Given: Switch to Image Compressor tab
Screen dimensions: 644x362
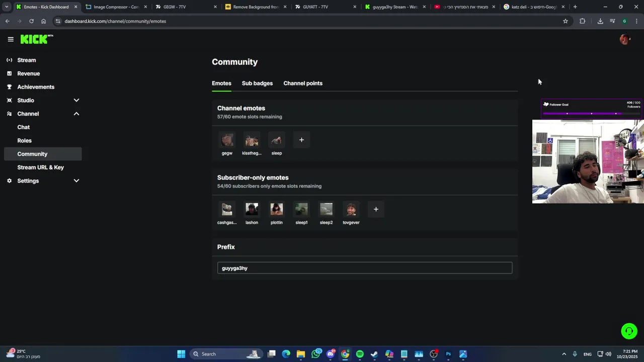Looking at the screenshot, I should (x=116, y=7).
